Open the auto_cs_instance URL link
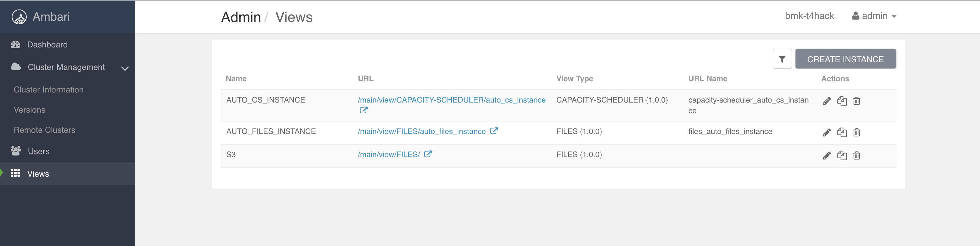Image resolution: width=980 pixels, height=246 pixels. click(449, 100)
